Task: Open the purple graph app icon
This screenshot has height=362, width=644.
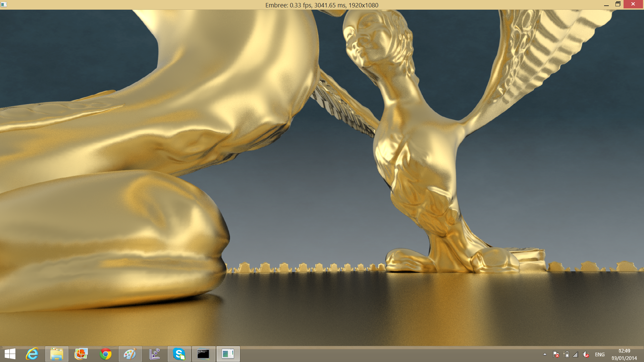Action: point(155,354)
